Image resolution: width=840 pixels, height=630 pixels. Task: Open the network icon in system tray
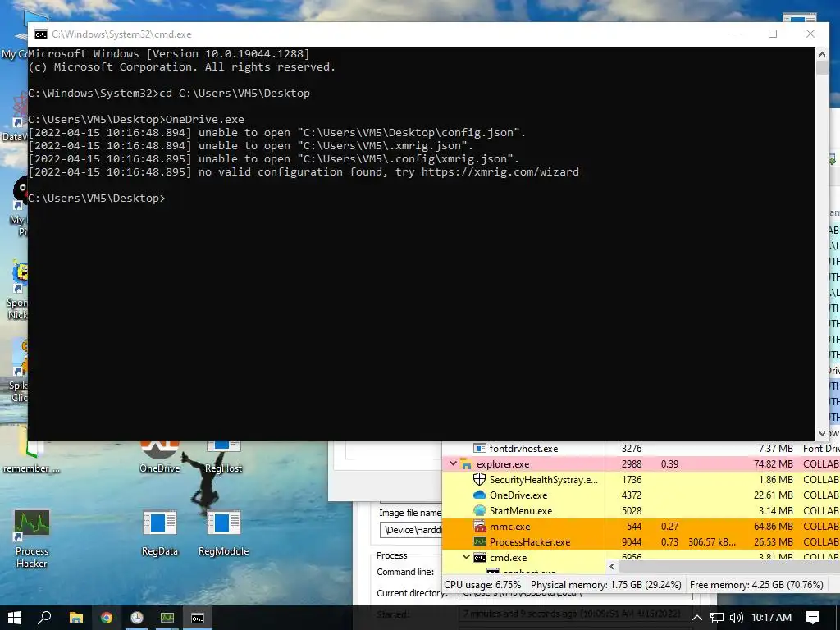pos(717,618)
